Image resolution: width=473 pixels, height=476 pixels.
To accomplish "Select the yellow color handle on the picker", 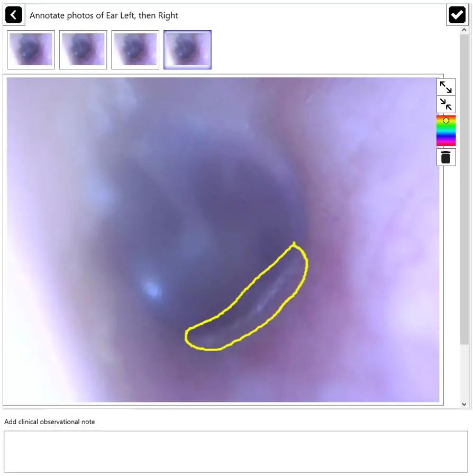I will [x=446, y=120].
